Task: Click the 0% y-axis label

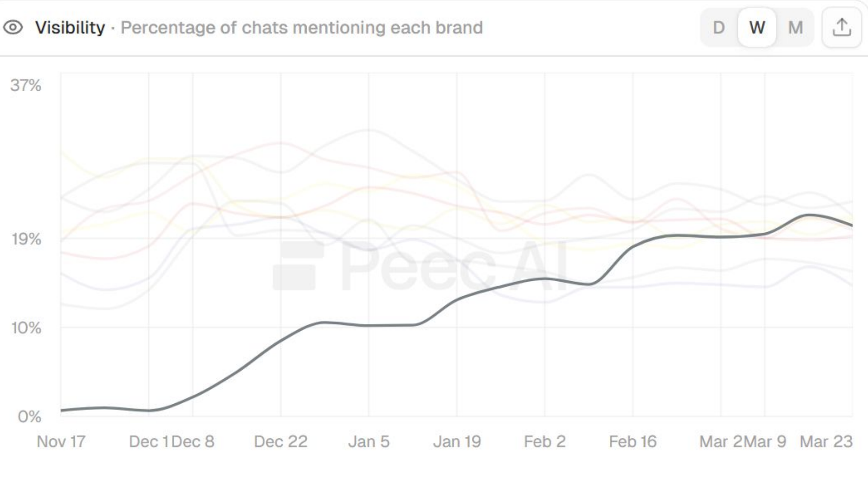Action: [29, 416]
